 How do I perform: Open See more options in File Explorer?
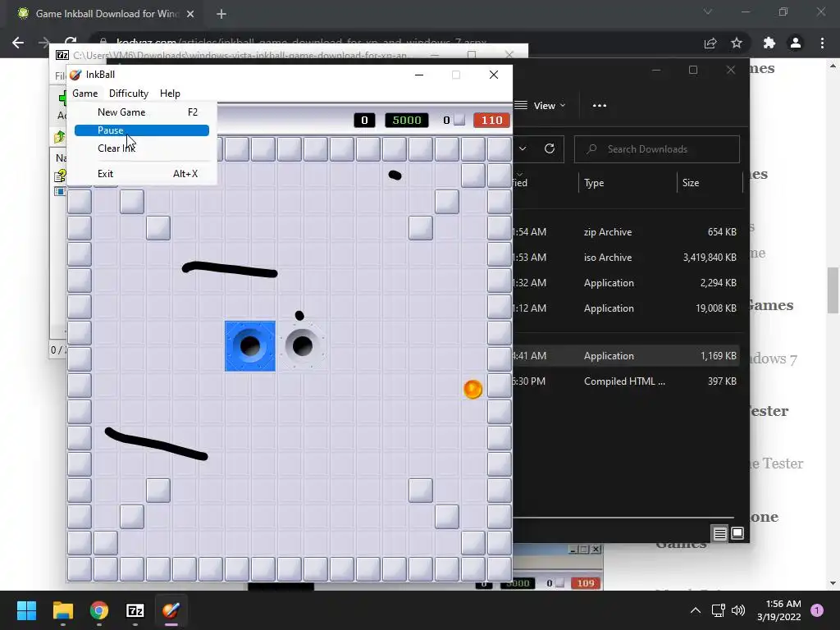600,106
